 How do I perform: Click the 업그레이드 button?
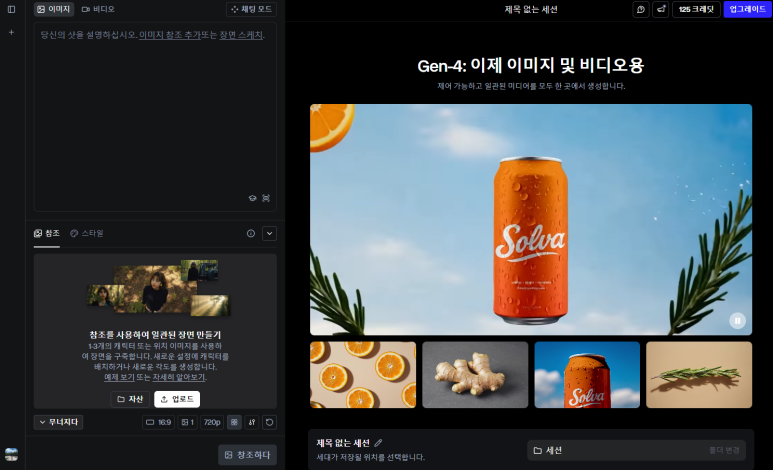[747, 9]
